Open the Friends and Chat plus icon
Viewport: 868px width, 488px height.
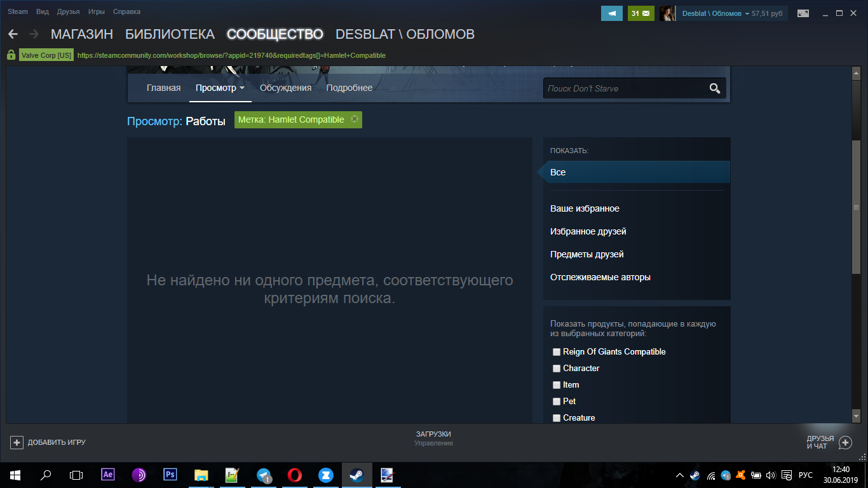(x=845, y=442)
